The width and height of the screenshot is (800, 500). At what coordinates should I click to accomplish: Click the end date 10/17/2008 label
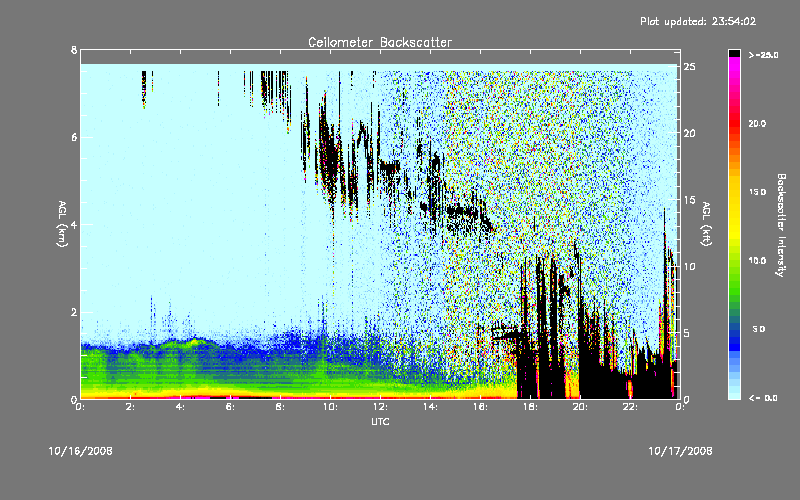point(680,451)
